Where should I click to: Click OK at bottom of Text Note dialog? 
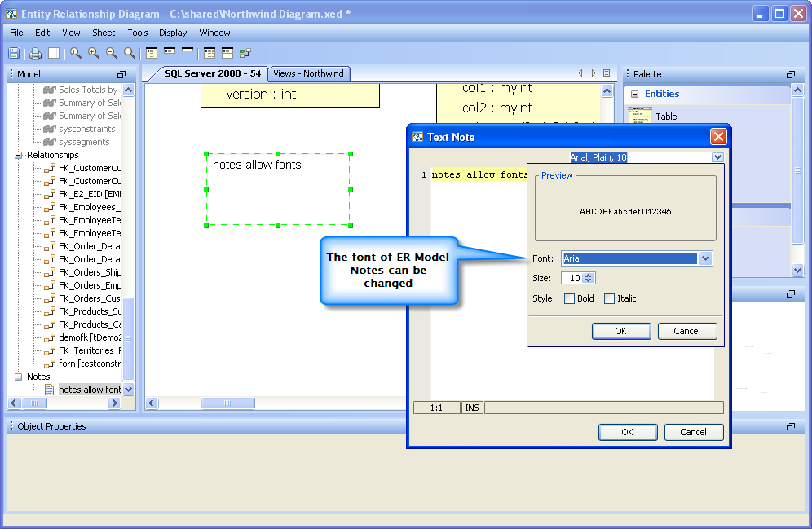point(628,432)
